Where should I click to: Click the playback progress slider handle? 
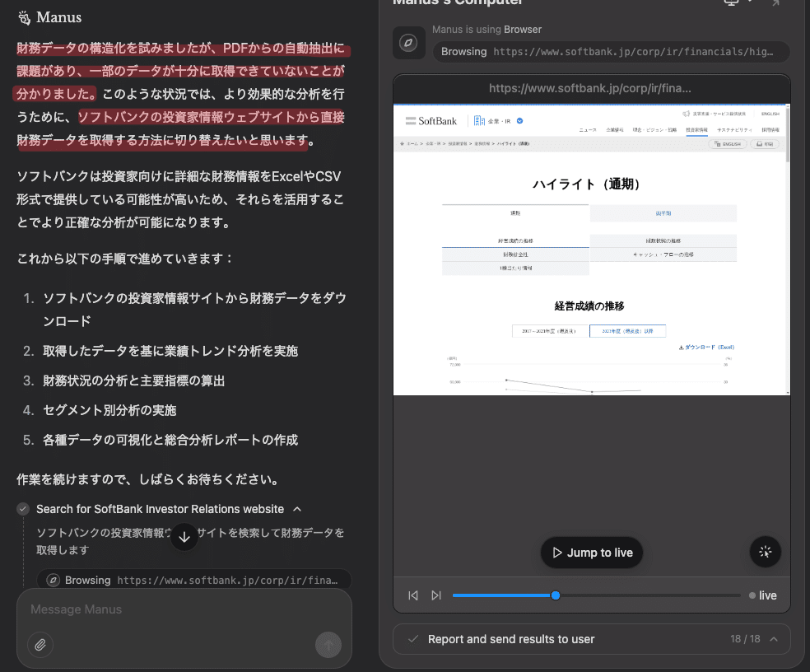pos(556,595)
